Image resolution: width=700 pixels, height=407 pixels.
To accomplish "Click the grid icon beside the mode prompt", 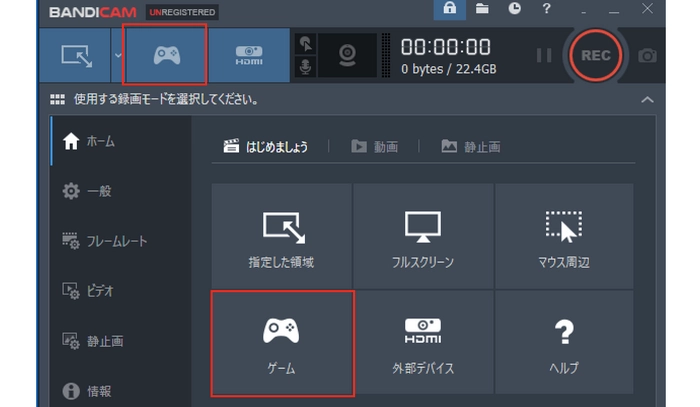I will (57, 99).
